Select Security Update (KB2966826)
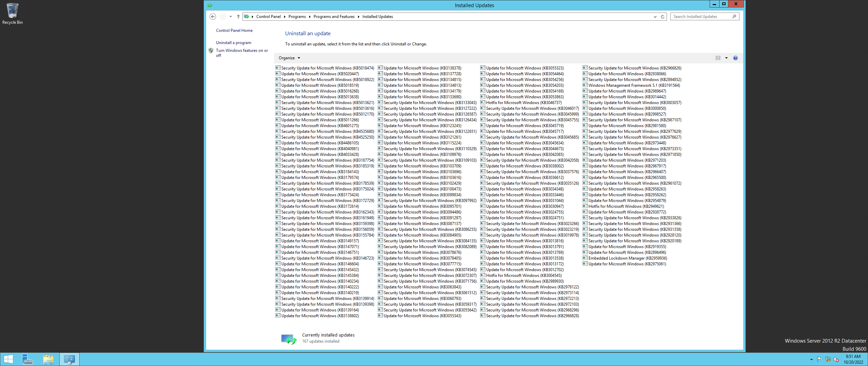The width and height of the screenshot is (868, 366). [x=632, y=68]
